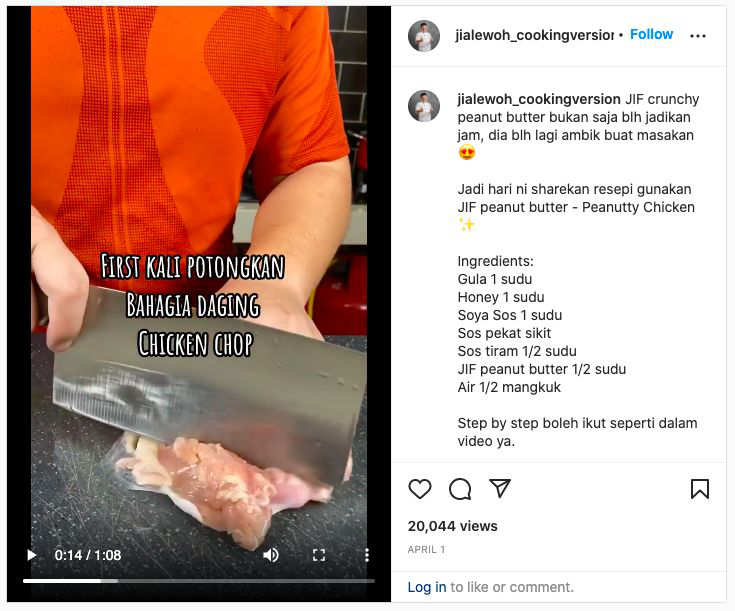
Task: Mute the video sound
Action: point(271,555)
